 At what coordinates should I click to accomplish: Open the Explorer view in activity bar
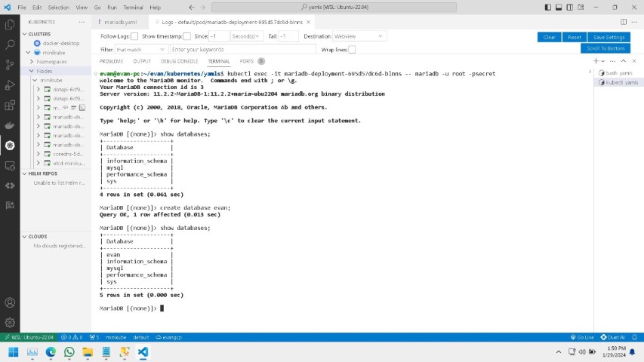point(10,25)
